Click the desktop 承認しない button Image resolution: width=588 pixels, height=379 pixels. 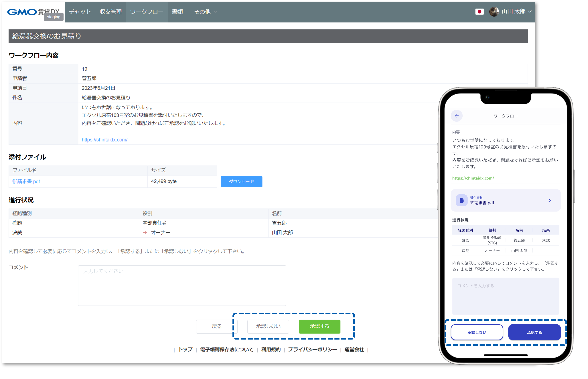pyautogui.click(x=268, y=326)
